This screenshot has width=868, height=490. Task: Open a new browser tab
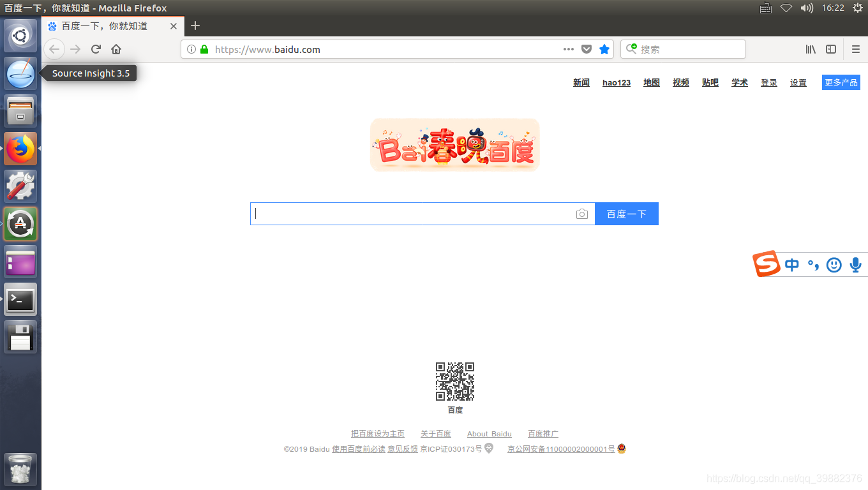click(195, 26)
